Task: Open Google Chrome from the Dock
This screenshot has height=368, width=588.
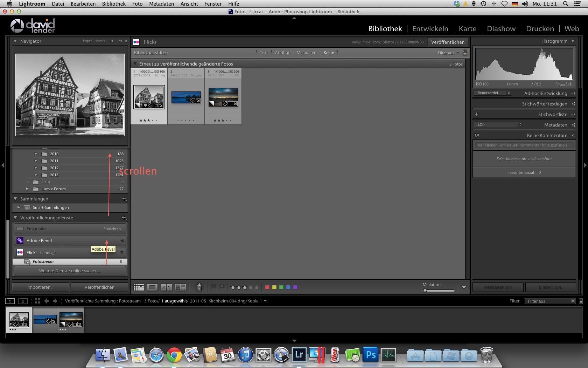Action: click(174, 355)
